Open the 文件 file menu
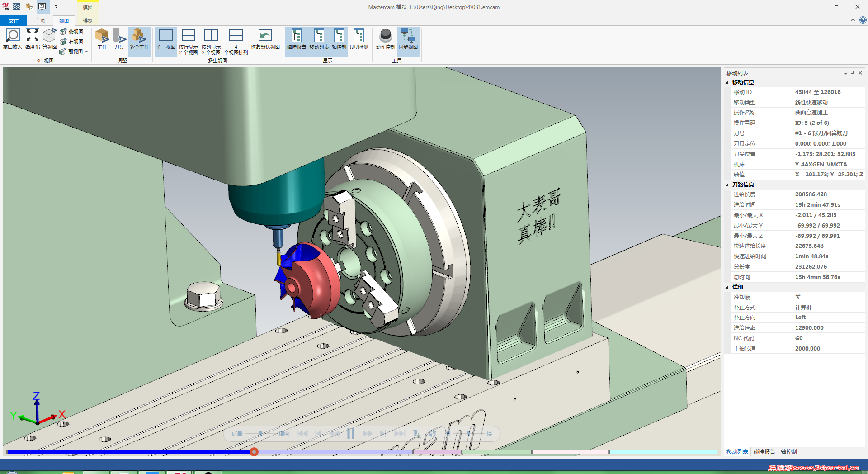 [x=14, y=21]
